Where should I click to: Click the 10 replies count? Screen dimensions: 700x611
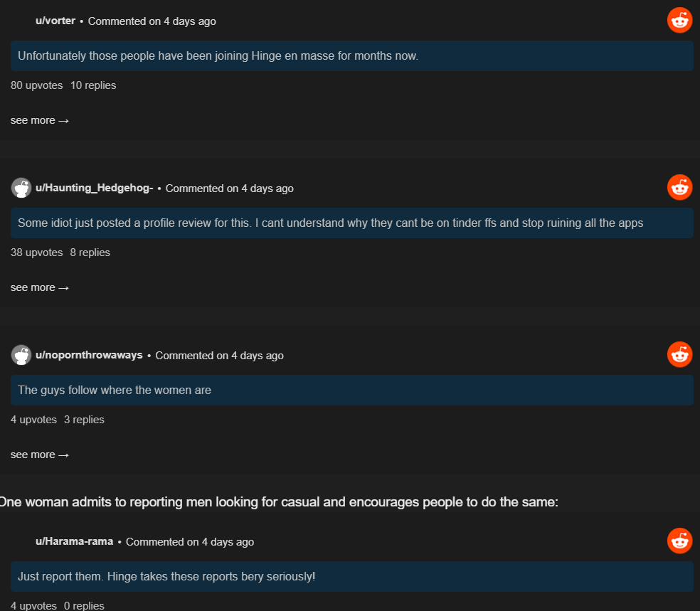(93, 85)
